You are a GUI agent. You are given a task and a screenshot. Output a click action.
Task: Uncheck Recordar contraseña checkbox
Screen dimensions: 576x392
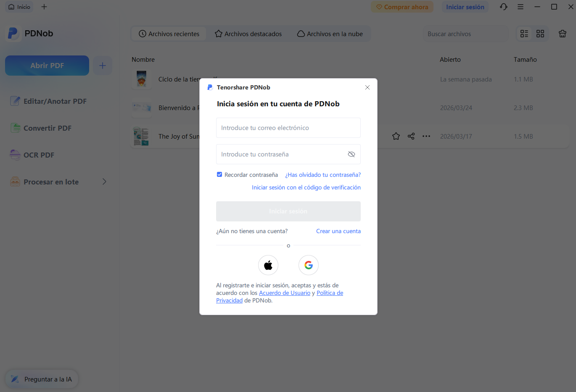219,174
